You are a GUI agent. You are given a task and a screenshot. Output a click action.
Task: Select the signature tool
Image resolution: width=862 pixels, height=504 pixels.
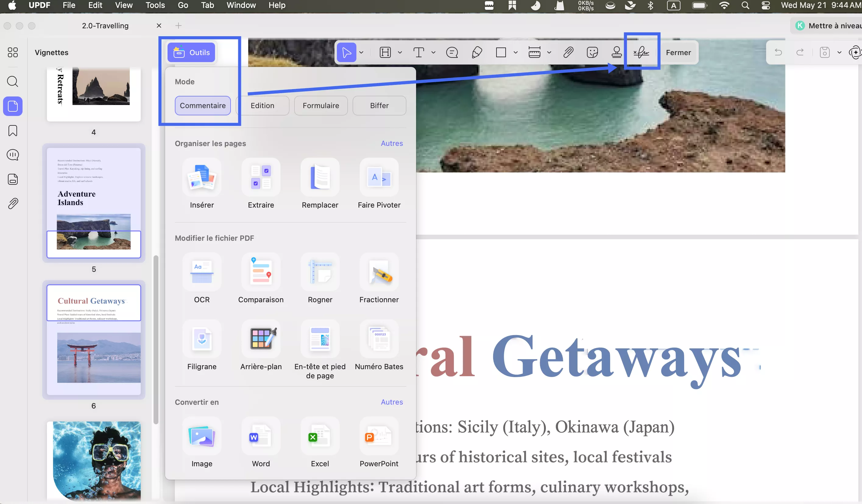pyautogui.click(x=641, y=52)
